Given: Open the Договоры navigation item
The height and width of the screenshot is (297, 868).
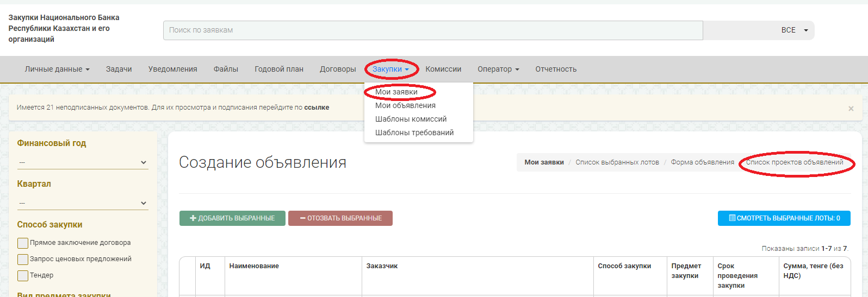Looking at the screenshot, I should pyautogui.click(x=338, y=69).
